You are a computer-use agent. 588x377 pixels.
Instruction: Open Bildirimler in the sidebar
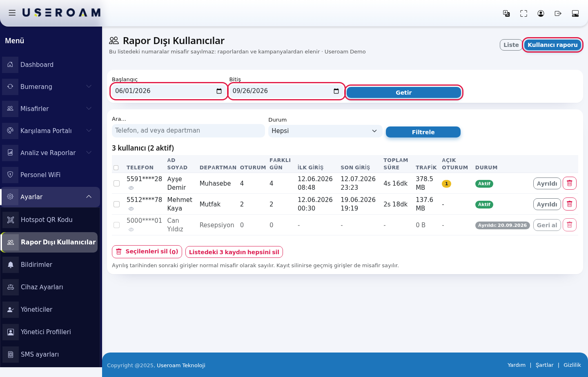49,265
